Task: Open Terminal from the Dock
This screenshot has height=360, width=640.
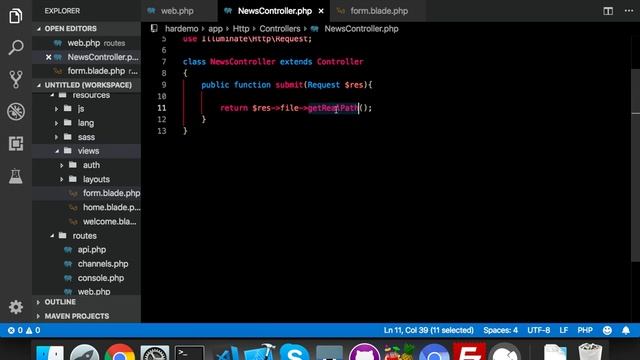Action: (x=189, y=353)
